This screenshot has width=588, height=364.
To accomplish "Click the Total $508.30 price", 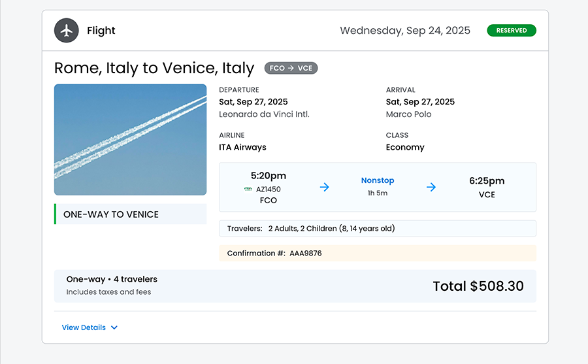I will point(478,286).
